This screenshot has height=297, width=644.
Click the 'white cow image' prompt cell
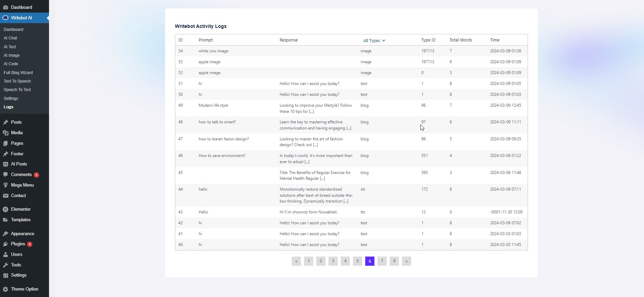click(213, 51)
